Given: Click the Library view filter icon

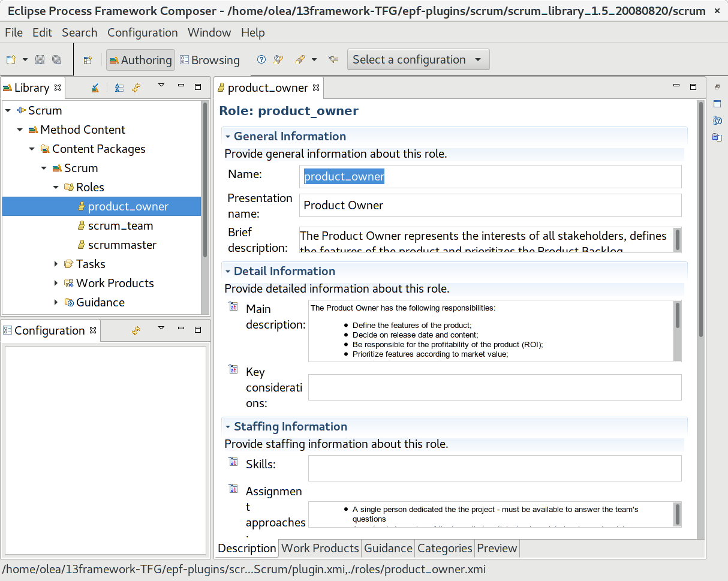Looking at the screenshot, I should pos(95,88).
